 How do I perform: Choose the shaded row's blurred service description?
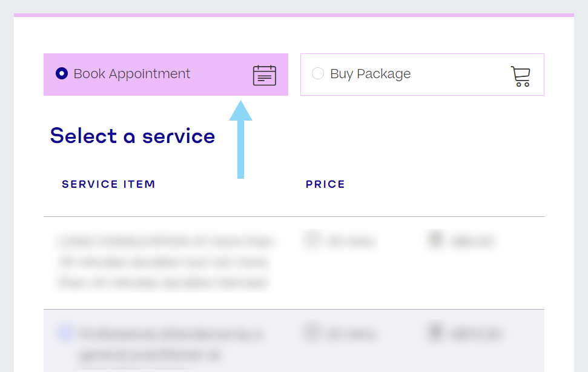(x=170, y=343)
